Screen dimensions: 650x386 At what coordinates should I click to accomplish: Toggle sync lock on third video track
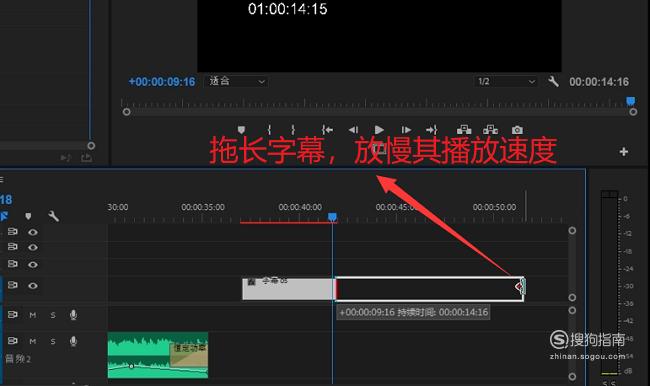[x=13, y=264]
